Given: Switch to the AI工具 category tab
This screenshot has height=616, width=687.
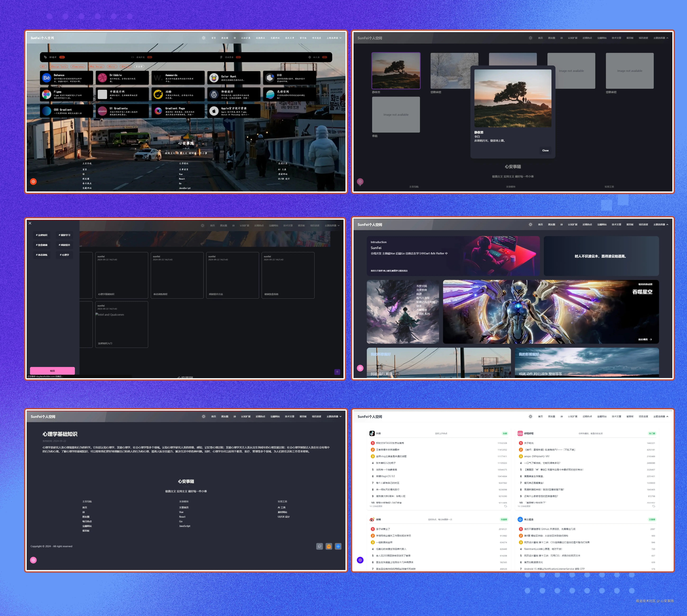Looking at the screenshot, I should click(x=316, y=57).
